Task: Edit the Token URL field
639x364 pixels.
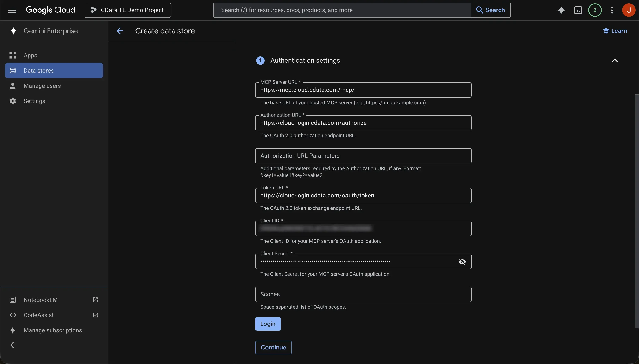Action: click(363, 196)
